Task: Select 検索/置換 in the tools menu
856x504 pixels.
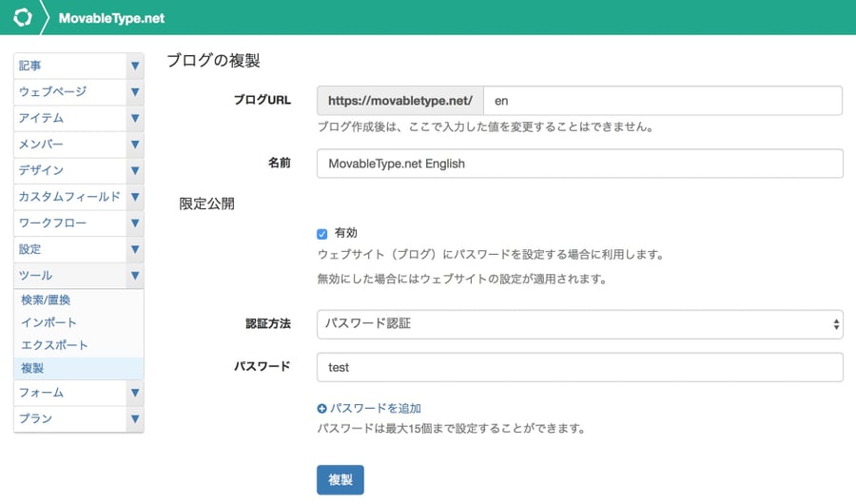Action: [x=46, y=300]
